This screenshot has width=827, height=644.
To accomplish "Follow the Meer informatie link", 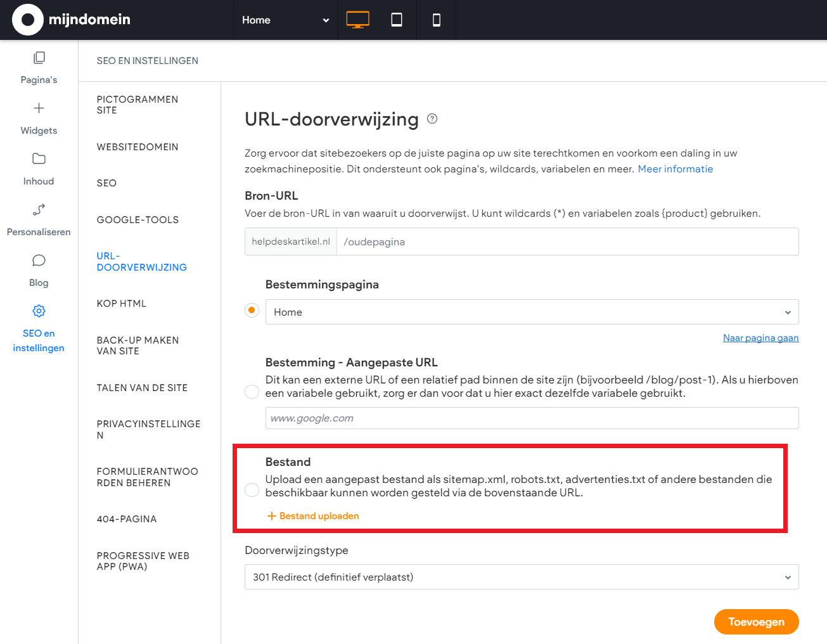I will click(675, 169).
